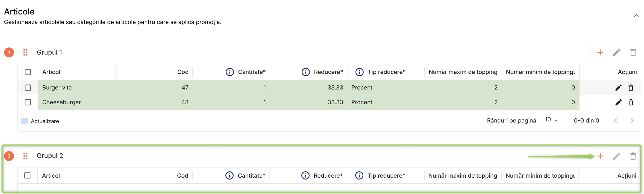Delete Grupul 2 using the trash icon

coord(633,156)
